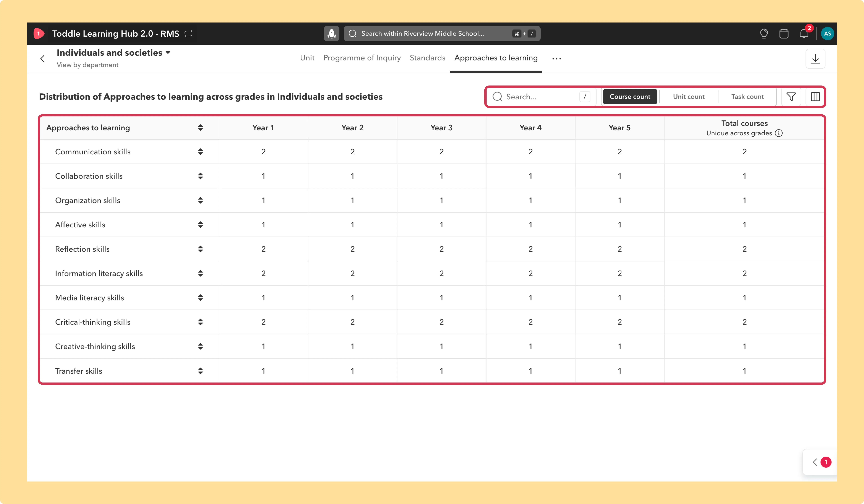This screenshot has height=504, width=864.
Task: Click Media literacy skills Year 2 count
Action: 352,298
